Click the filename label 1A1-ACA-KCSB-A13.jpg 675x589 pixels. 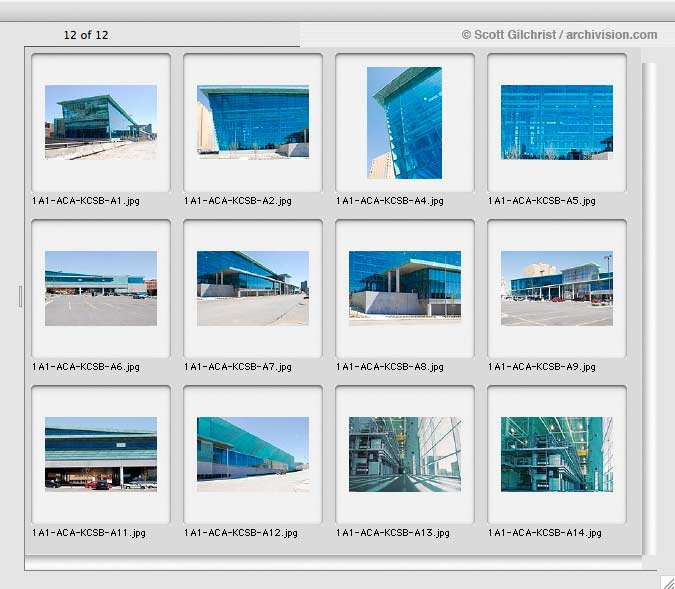(x=393, y=533)
